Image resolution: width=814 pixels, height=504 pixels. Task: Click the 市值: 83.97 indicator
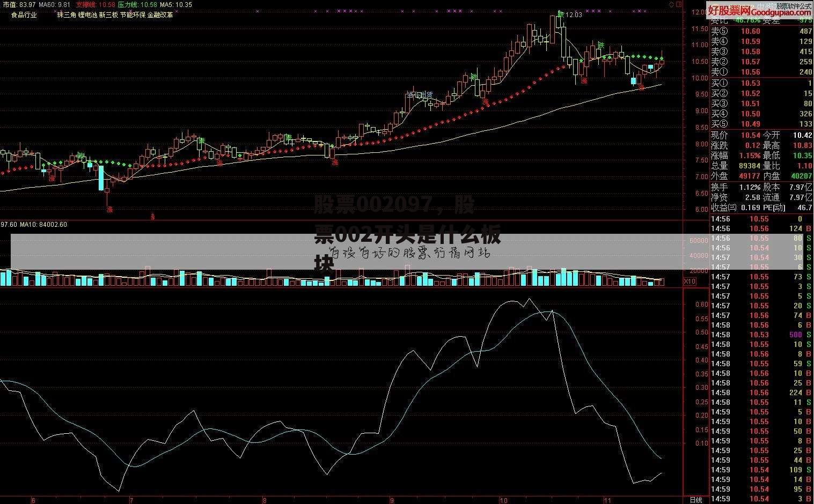(x=19, y=4)
